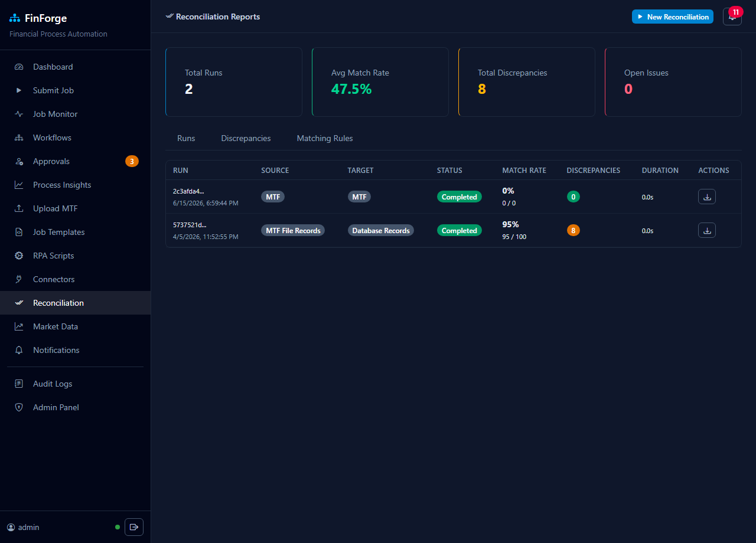
Task: Start a New Reconciliation
Action: point(673,17)
